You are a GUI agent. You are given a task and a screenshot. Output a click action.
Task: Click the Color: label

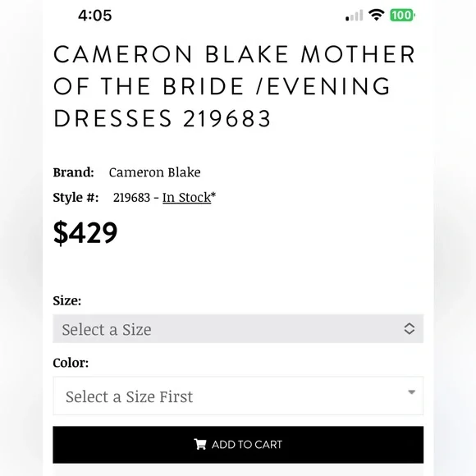pyautogui.click(x=71, y=363)
